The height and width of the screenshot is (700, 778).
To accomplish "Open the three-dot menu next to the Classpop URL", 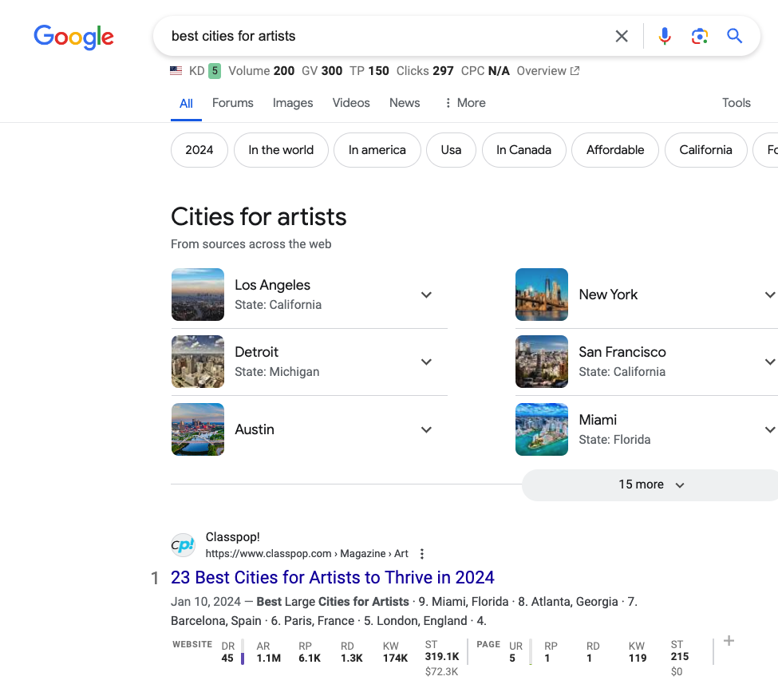I will [x=421, y=552].
